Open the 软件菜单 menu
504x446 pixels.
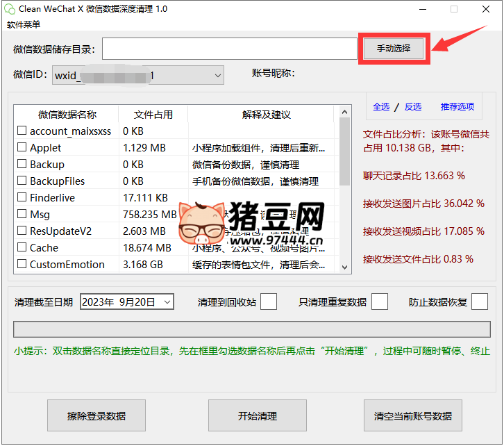tap(24, 24)
